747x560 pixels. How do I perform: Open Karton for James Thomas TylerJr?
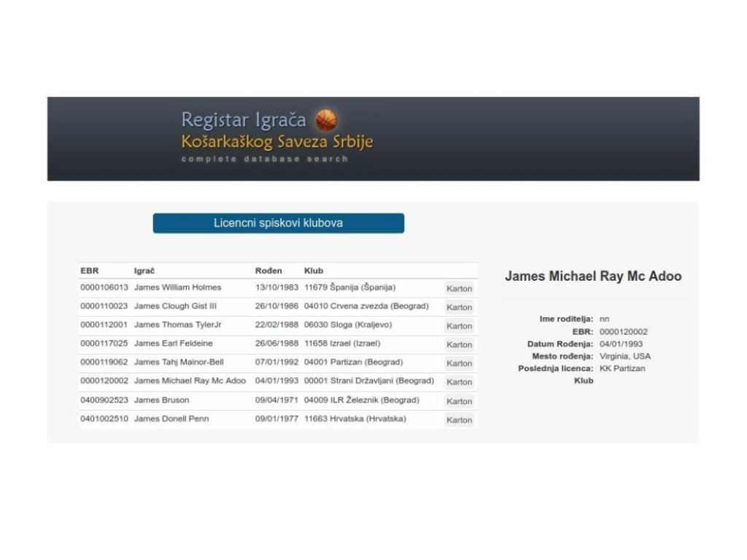coord(459,326)
